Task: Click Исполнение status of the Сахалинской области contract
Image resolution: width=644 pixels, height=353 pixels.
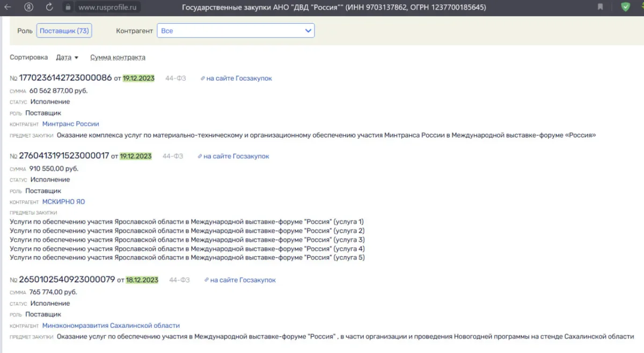Action: 50,304
